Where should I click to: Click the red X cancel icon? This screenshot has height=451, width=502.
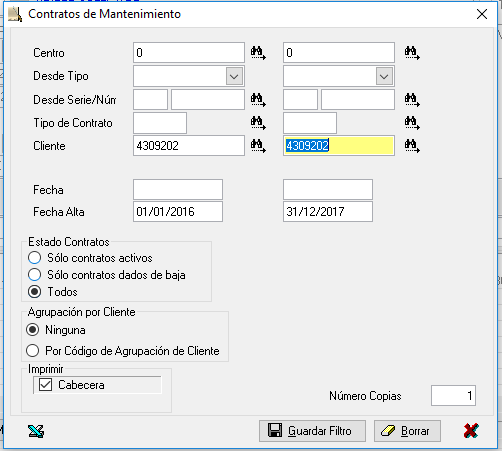pos(471,431)
